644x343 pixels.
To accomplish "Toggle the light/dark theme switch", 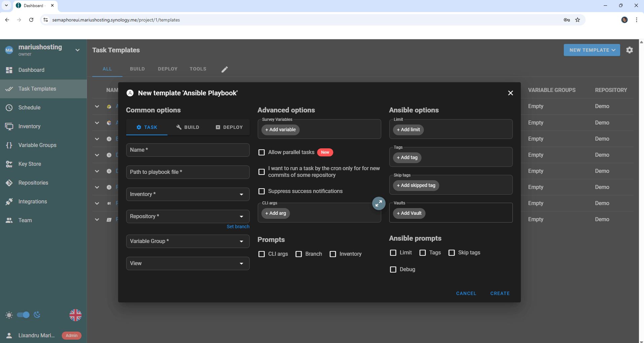I will pos(23,315).
